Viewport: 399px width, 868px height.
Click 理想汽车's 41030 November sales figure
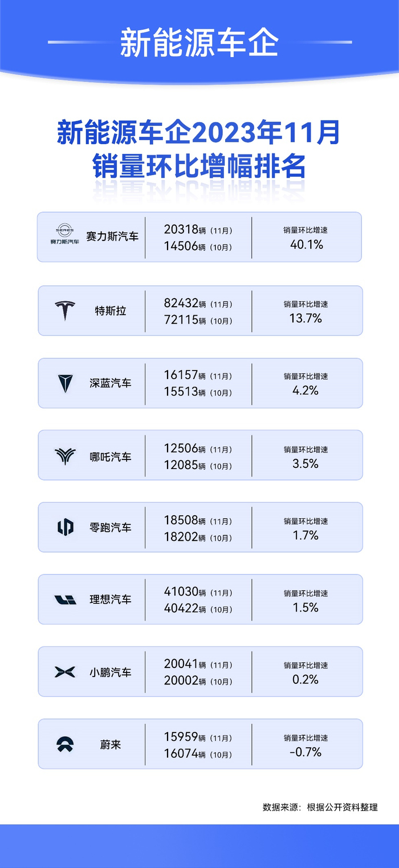[181, 592]
